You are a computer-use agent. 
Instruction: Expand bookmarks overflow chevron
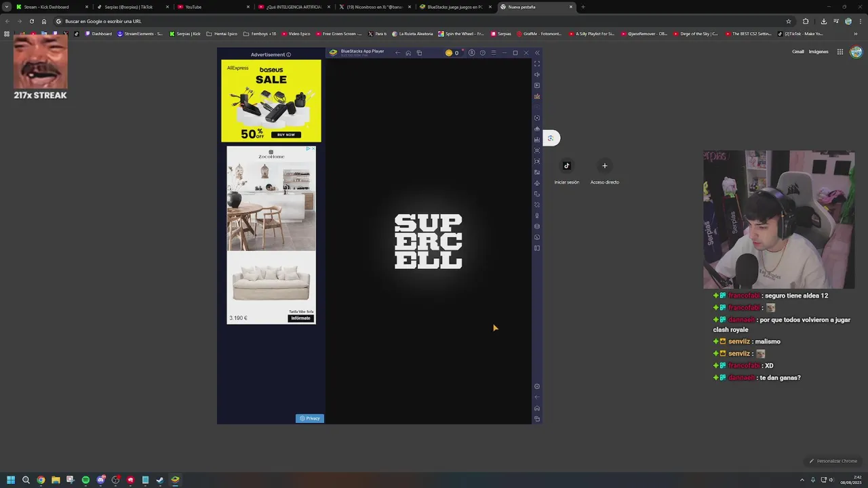click(x=856, y=33)
